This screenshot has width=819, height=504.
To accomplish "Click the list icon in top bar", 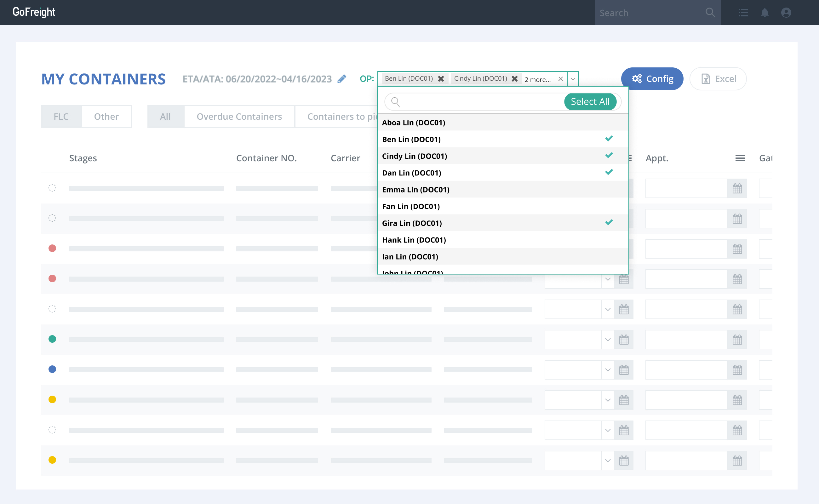I will coord(743,13).
